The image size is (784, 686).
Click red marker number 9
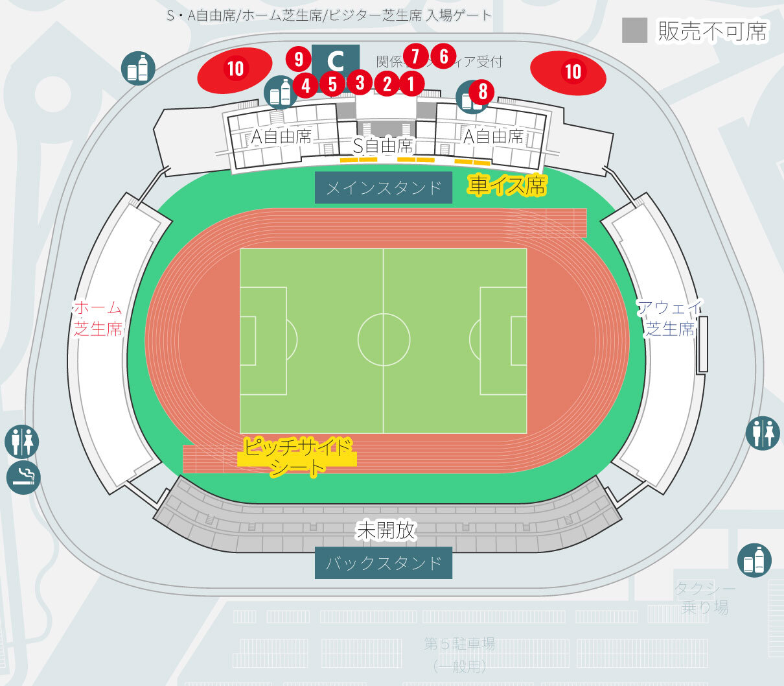click(x=299, y=59)
